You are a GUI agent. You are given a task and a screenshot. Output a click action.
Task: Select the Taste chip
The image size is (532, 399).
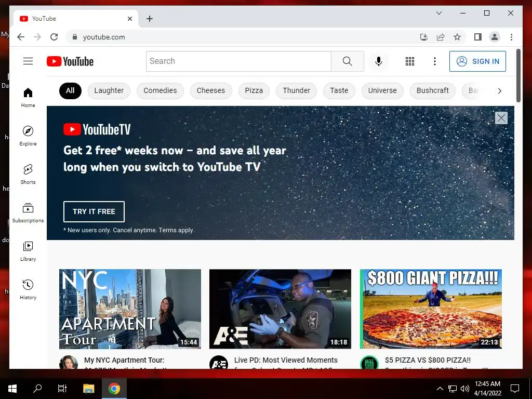pyautogui.click(x=339, y=90)
